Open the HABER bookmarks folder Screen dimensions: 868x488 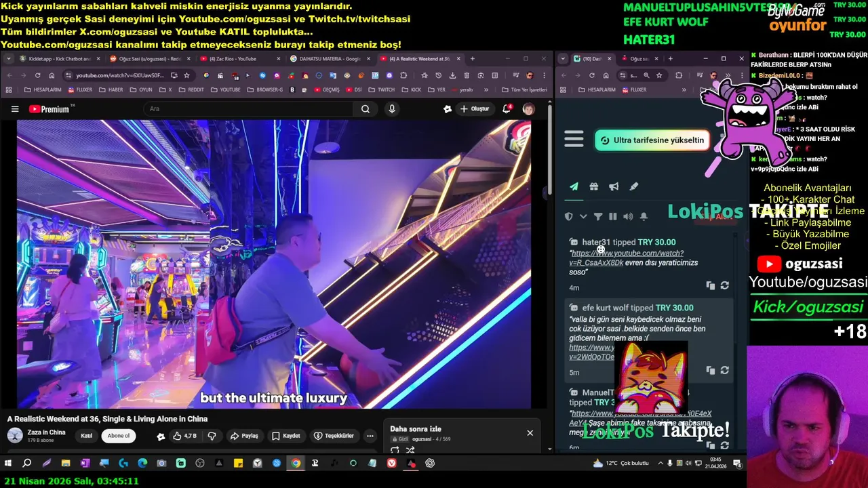tap(111, 89)
